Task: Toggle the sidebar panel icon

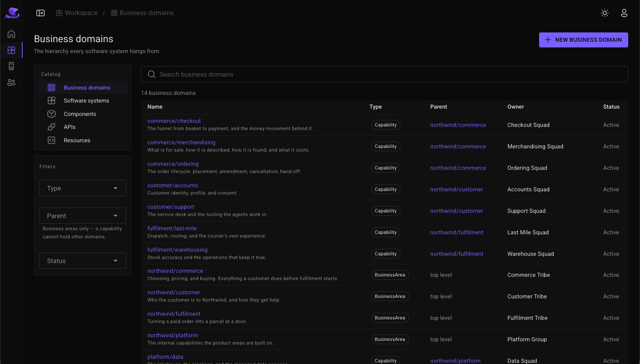Action: click(x=41, y=13)
